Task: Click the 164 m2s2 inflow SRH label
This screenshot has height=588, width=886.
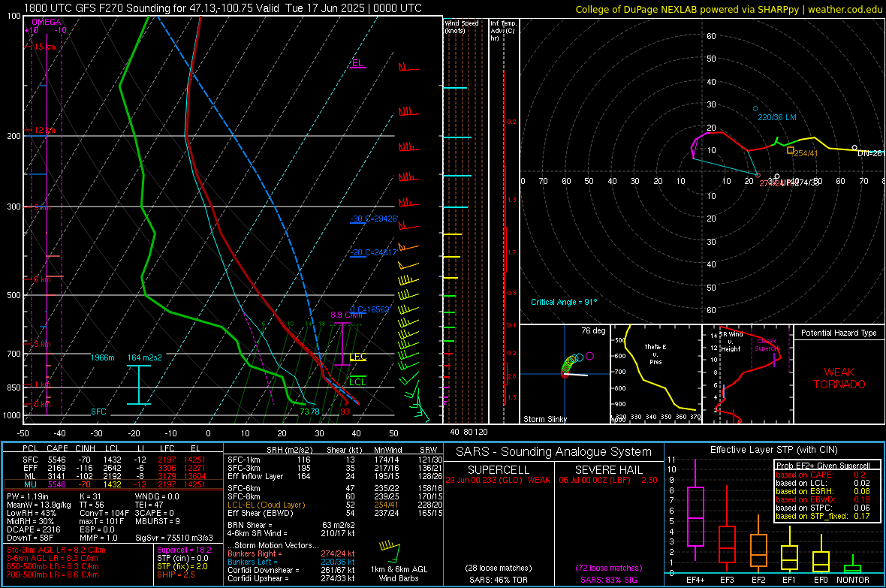Action: (145, 358)
